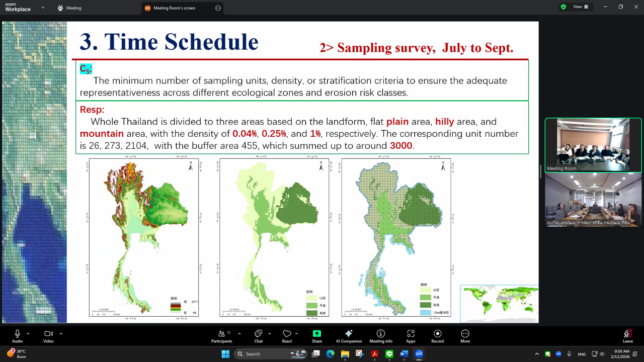This screenshot has width=644, height=362.
Task: Select the Meeting Room video thumbnail
Action: coord(593,145)
